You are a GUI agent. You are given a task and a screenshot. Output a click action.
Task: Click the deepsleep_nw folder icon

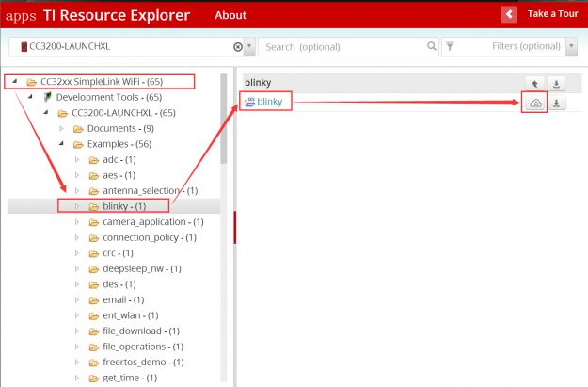[94, 269]
